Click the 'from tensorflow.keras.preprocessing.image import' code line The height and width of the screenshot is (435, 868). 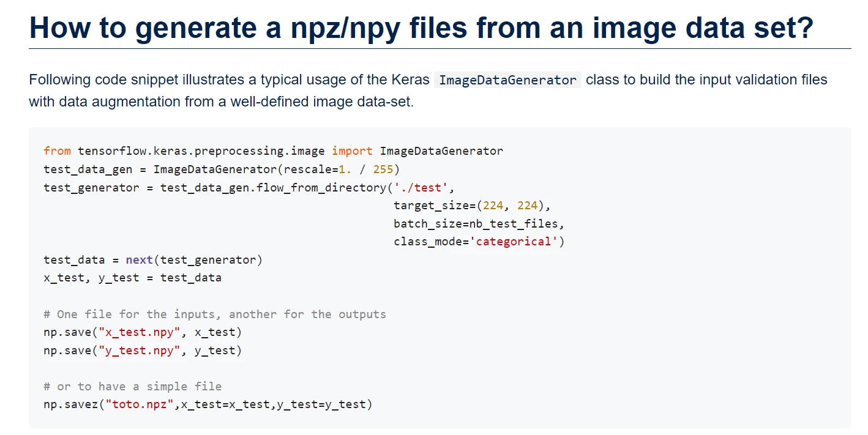pyautogui.click(x=273, y=151)
